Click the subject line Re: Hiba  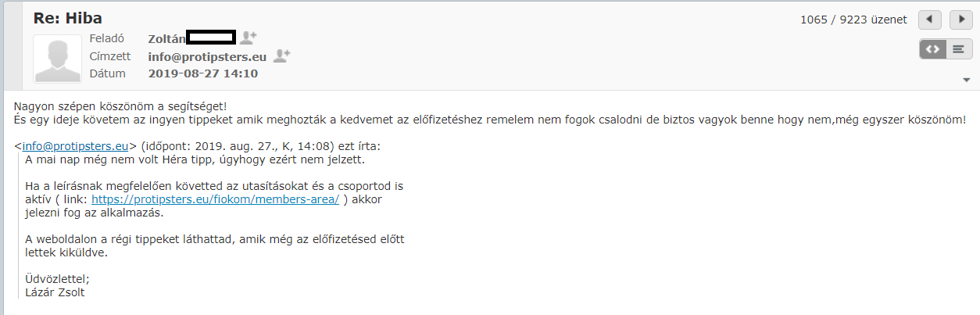click(68, 18)
